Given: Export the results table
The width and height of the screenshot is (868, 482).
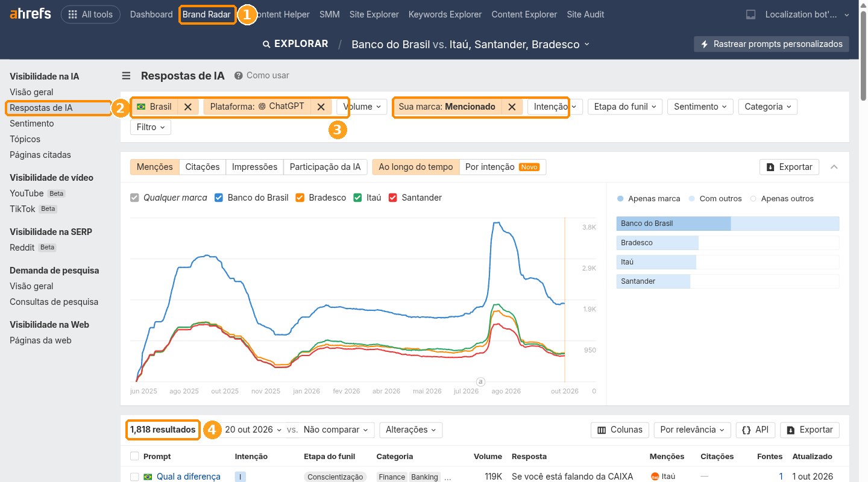Looking at the screenshot, I should pos(810,430).
